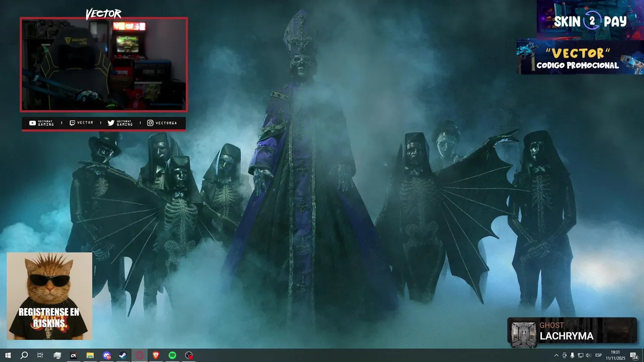
Task: Click the cat image with REGISTRENSE EN R1SKINS
Action: click(49, 296)
